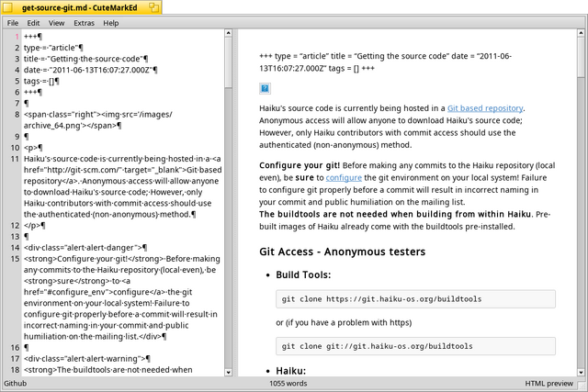Click the preview scrollbar down arrow
Screen dimensions: 588x392
click(x=581, y=373)
